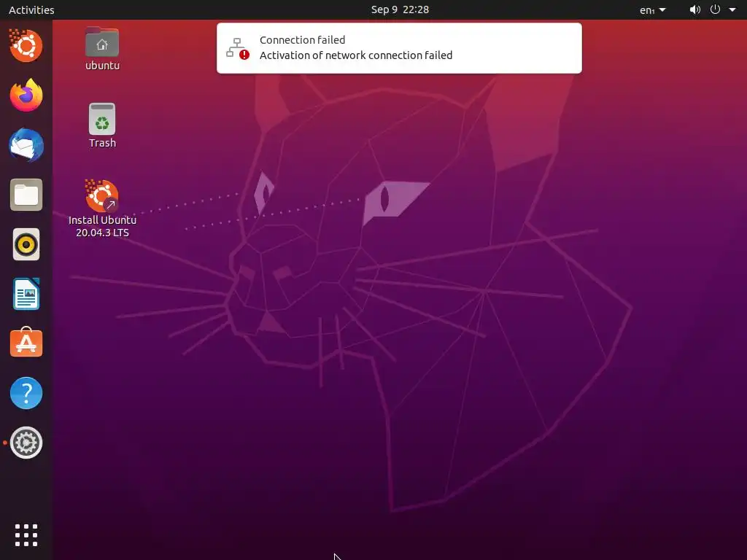Open the ubuntu home folder on desktop

pyautogui.click(x=102, y=49)
